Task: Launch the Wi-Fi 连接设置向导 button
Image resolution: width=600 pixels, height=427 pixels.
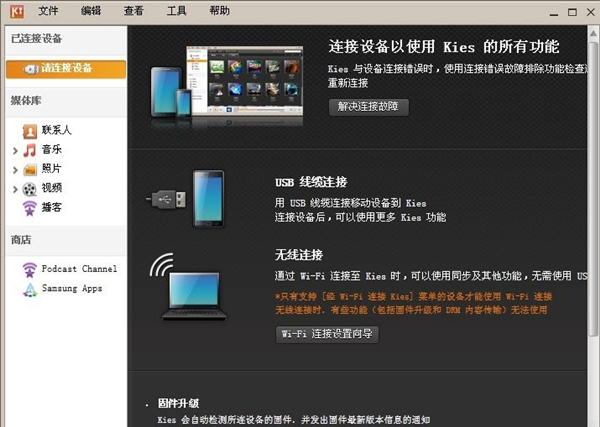Action: [x=327, y=333]
